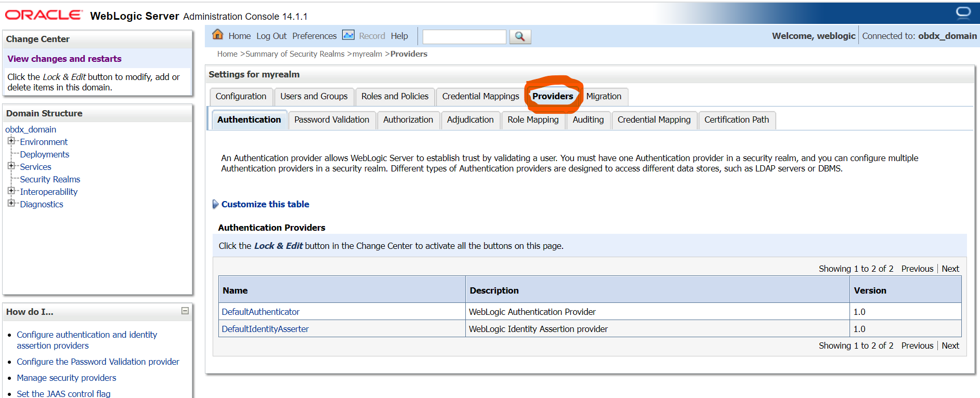Open Manage security providers help link

coord(66,378)
